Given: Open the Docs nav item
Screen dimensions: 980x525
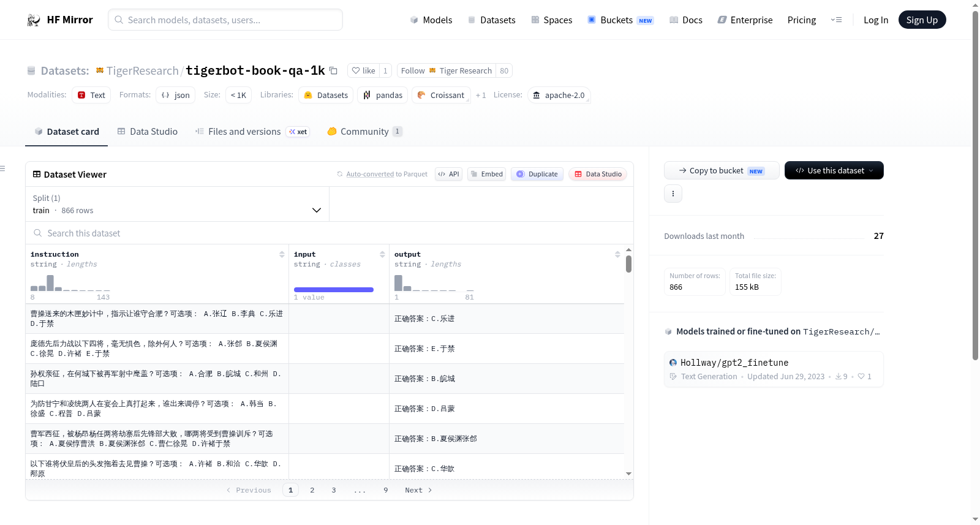Looking at the screenshot, I should [685, 20].
